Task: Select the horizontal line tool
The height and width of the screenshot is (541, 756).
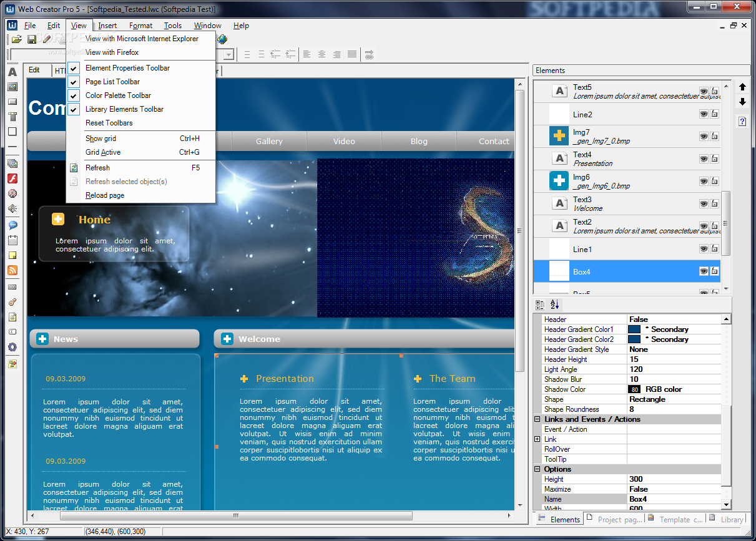Action: 12,147
